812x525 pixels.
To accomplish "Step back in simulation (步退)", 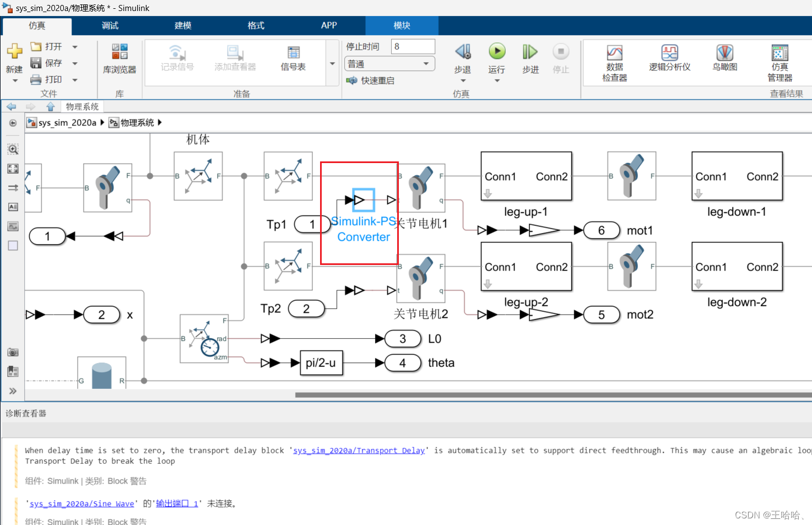I will pyautogui.click(x=463, y=58).
